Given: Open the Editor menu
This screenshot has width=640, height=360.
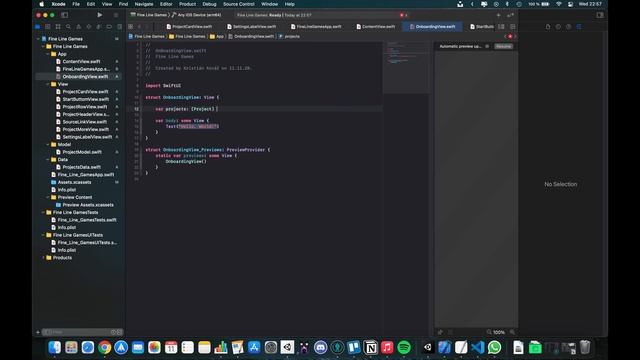Looking at the screenshot, I should 166,4.
